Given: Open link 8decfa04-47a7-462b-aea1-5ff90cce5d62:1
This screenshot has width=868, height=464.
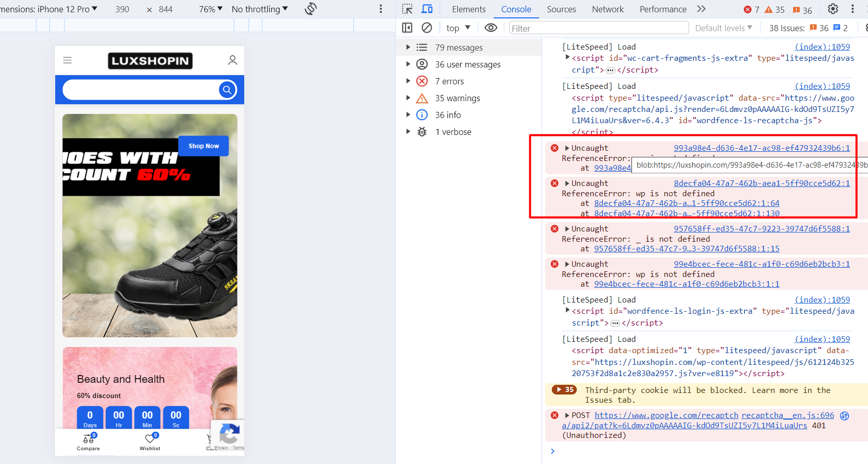Looking at the screenshot, I should 762,183.
